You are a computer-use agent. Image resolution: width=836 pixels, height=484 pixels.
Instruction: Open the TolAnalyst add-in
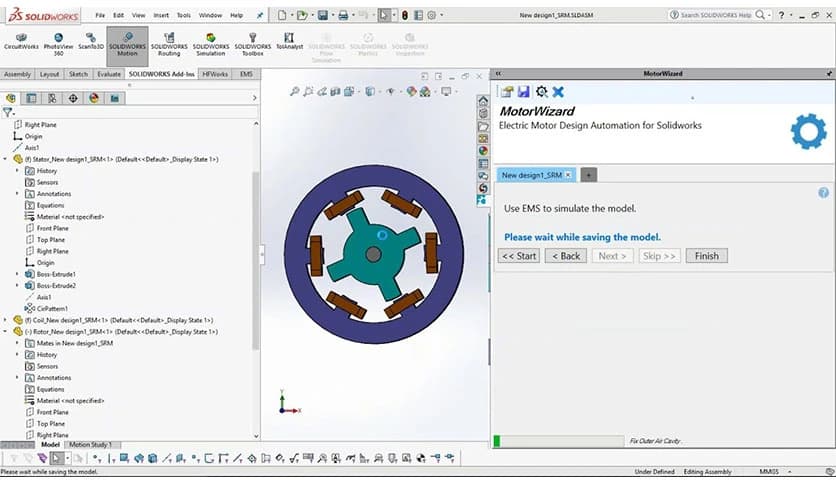(290, 42)
